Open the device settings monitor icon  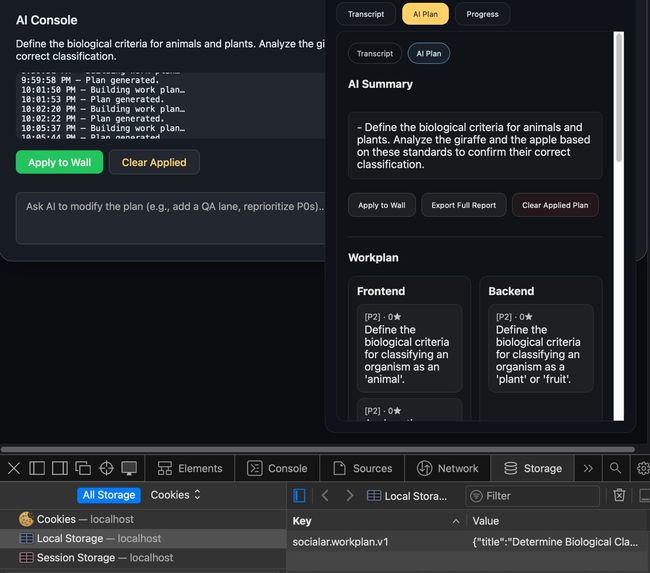(129, 469)
